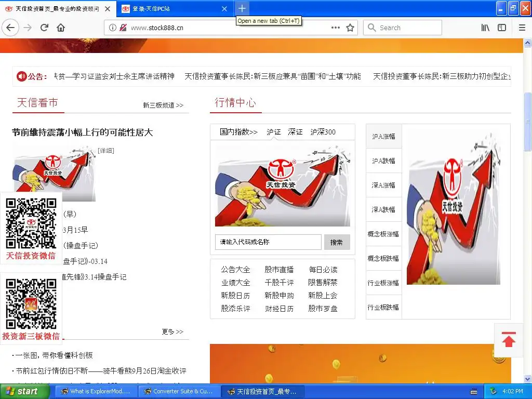The height and width of the screenshot is (399, 532).
Task: Select the 沪深300 index tab
Action: click(323, 132)
